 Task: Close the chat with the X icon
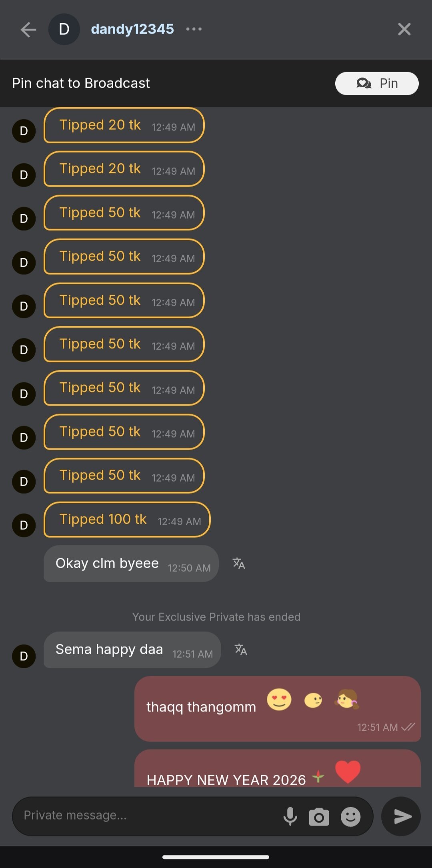404,29
